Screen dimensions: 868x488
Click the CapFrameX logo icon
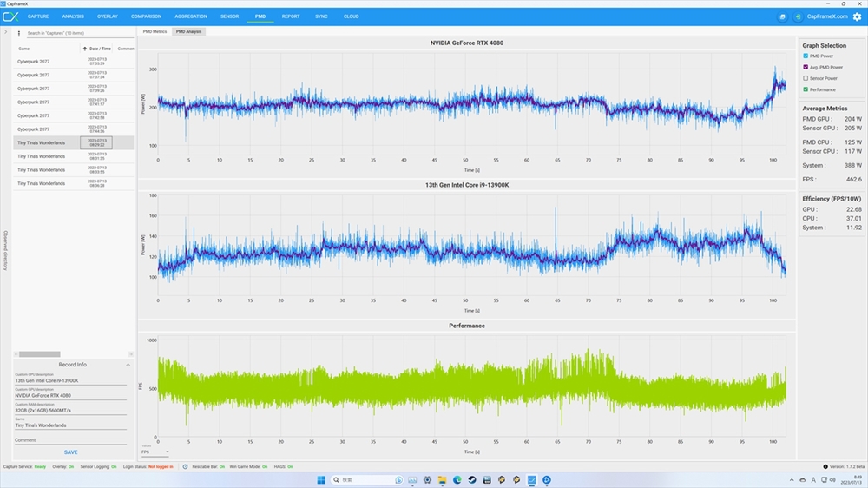(10, 16)
